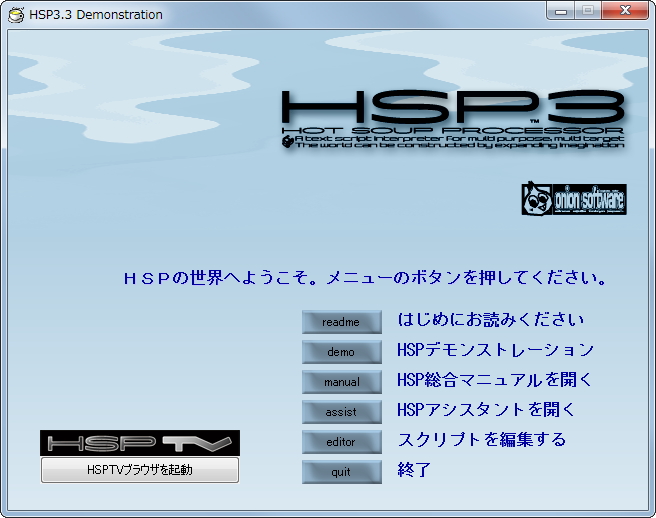Click the disabled maximize window button
The image size is (656, 518).
(x=588, y=10)
